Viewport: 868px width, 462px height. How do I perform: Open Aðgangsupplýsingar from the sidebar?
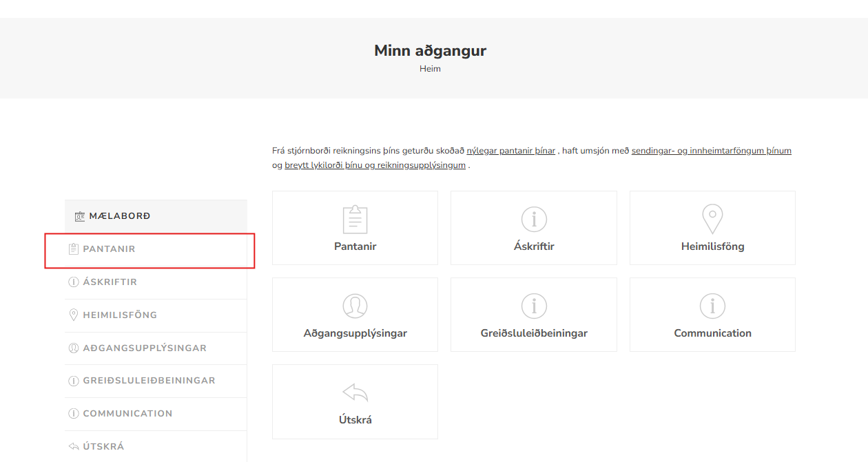145,348
